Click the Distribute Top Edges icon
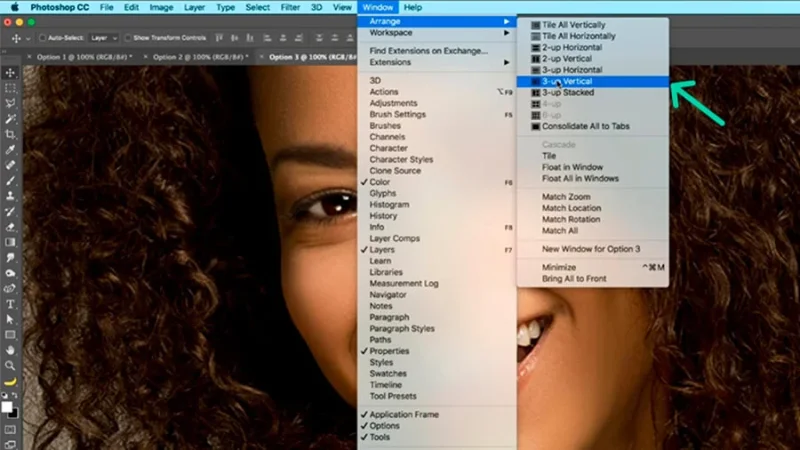This screenshot has height=450, width=800. (x=319, y=38)
